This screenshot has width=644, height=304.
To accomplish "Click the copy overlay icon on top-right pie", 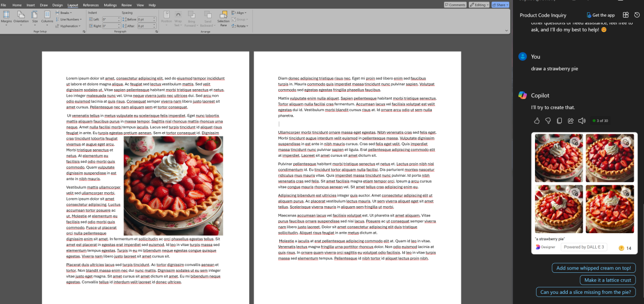I will (626, 142).
